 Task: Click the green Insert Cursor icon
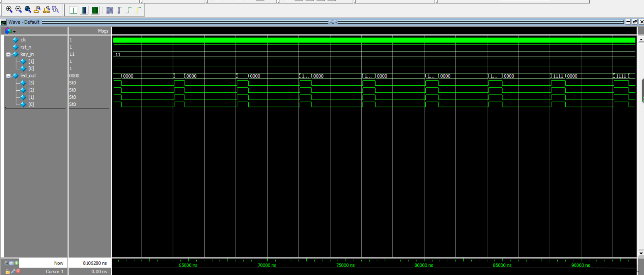click(17, 263)
